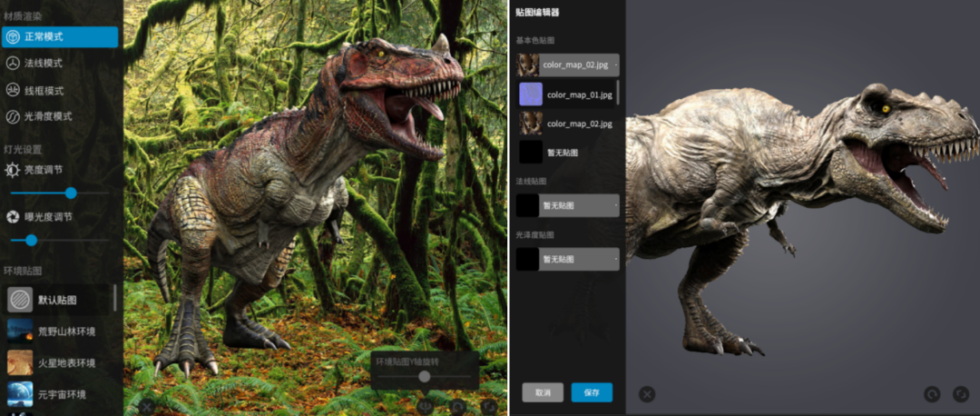This screenshot has width=980, height=416.
Task: Open the 法线贴图 dropdown
Action: [567, 205]
